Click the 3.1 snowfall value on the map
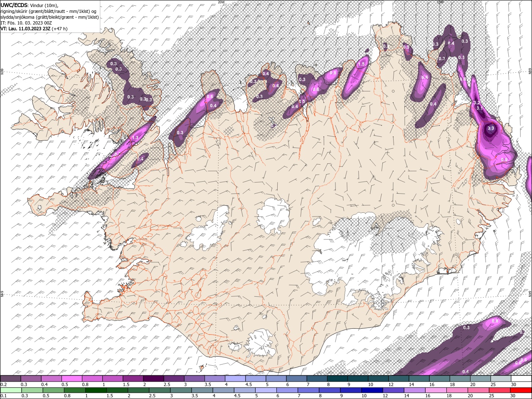 (x=479, y=108)
